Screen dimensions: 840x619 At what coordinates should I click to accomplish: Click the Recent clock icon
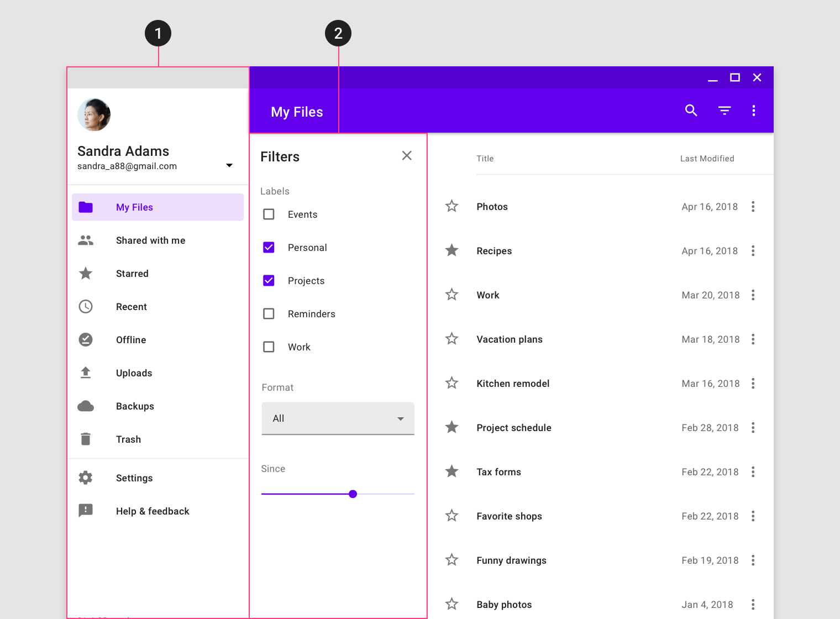tap(86, 307)
